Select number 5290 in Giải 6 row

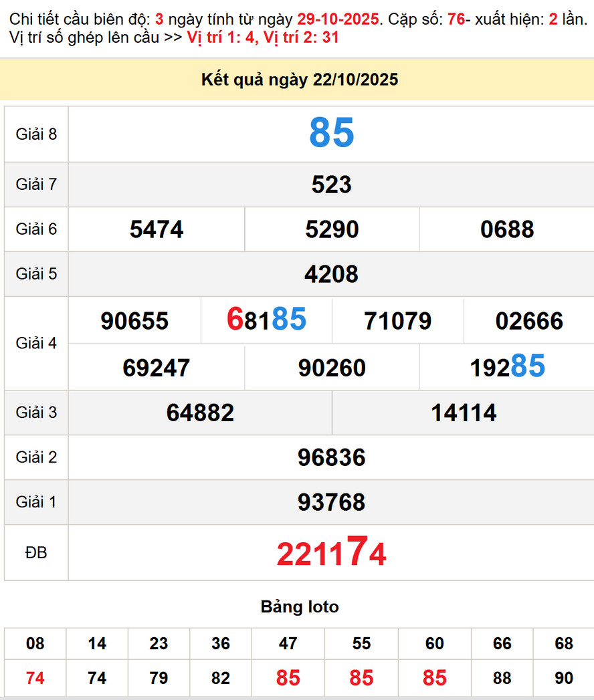click(x=332, y=229)
